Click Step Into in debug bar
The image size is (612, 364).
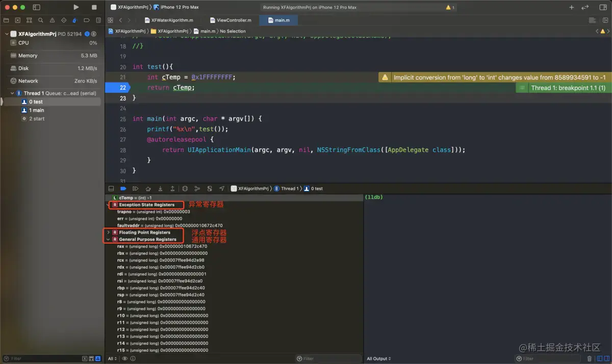click(x=160, y=189)
